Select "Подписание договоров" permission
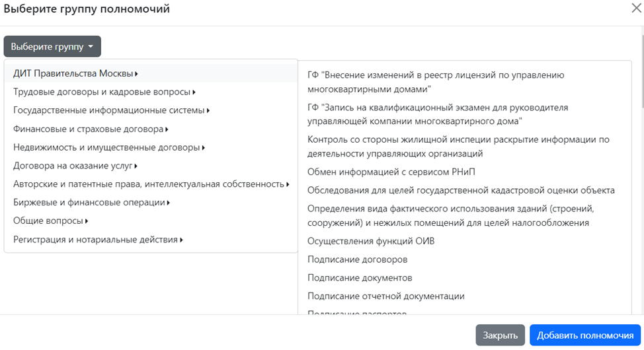Viewport: 644px width, 350px height. click(357, 260)
